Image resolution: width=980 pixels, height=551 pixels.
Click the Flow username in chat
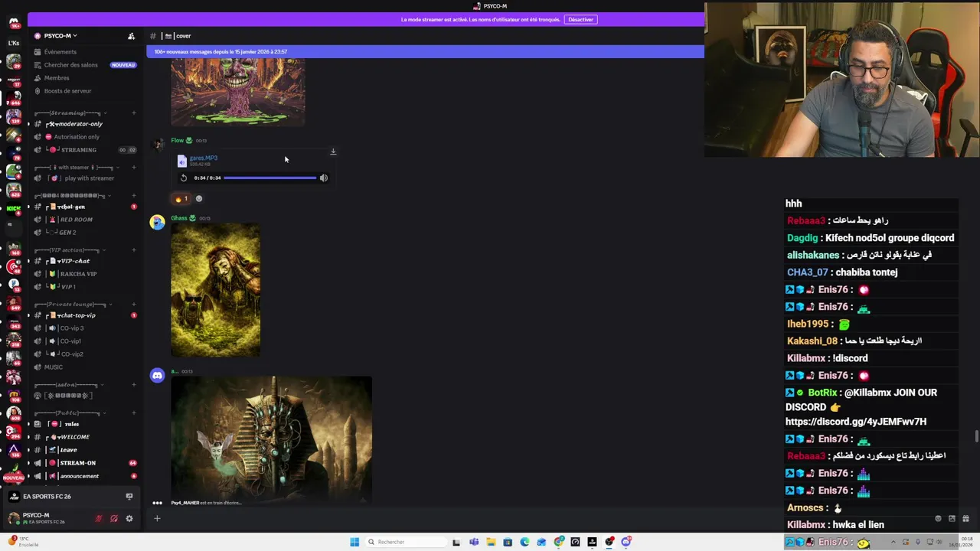pyautogui.click(x=177, y=141)
